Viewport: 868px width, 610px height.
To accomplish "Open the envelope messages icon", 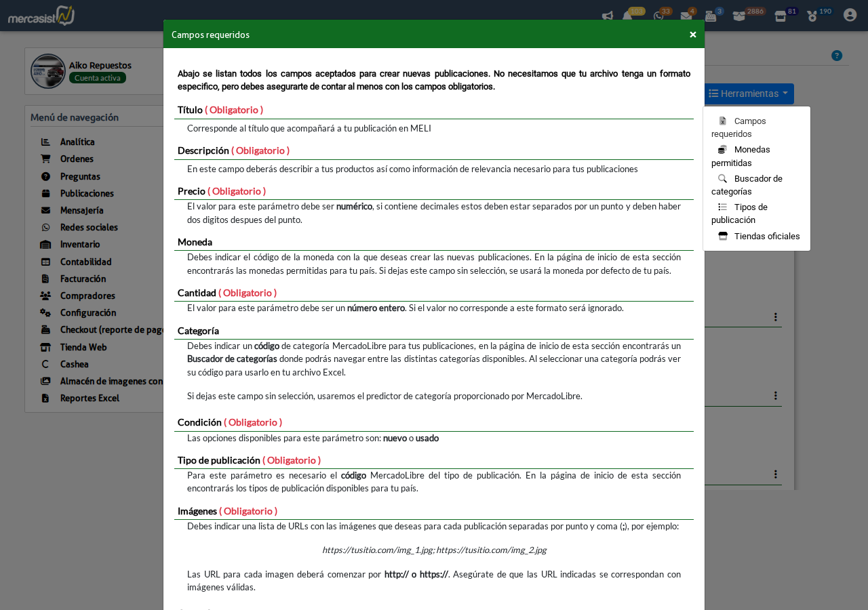I will [686, 16].
